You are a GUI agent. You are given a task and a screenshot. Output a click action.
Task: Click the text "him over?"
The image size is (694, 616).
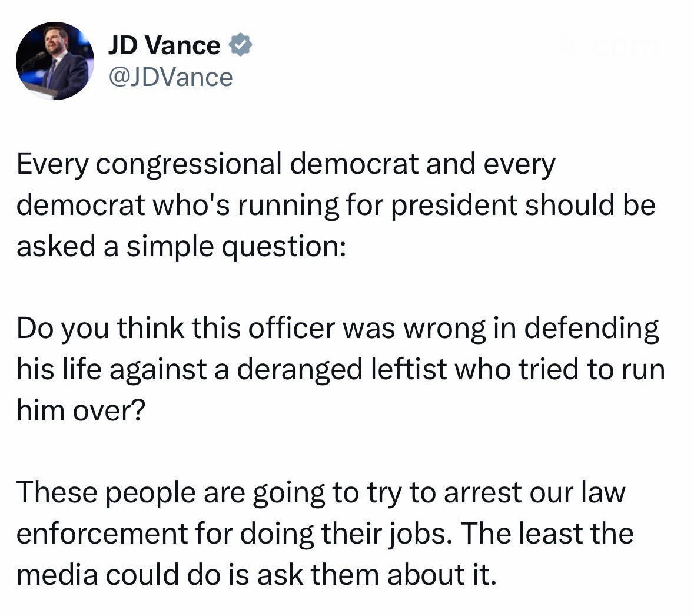click(x=81, y=410)
